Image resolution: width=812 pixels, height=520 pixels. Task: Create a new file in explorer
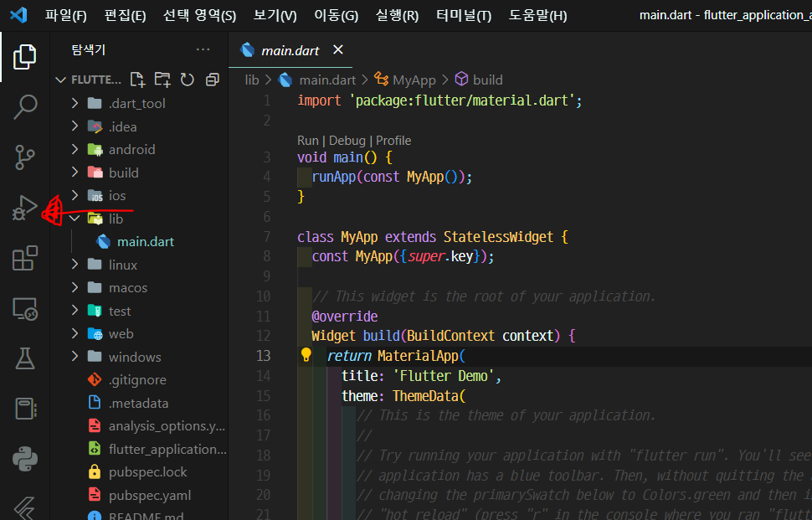click(137, 80)
